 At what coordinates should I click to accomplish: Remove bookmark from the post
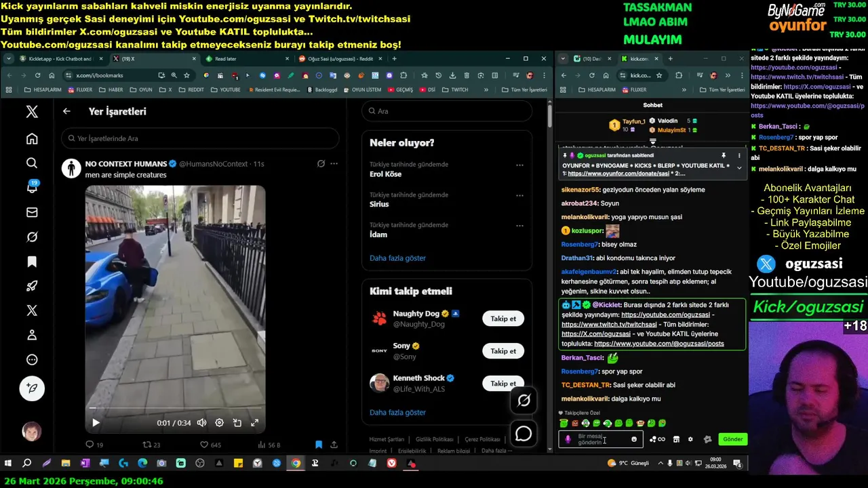[319, 445]
